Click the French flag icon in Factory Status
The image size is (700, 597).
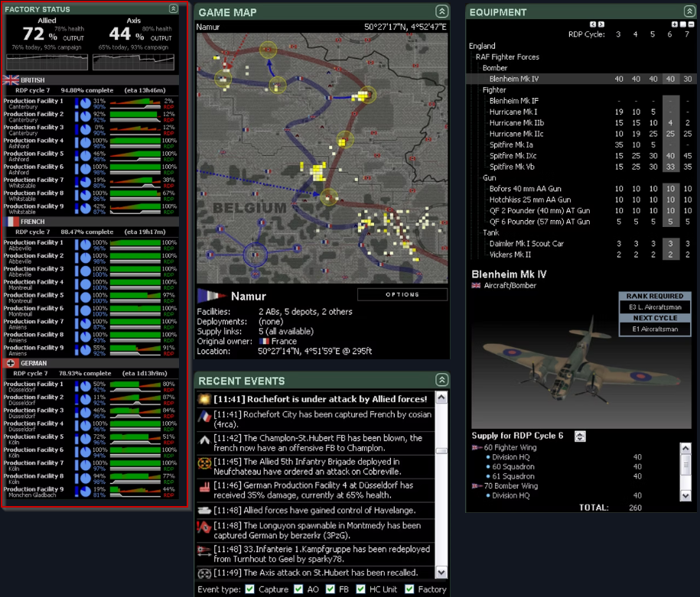pyautogui.click(x=11, y=222)
